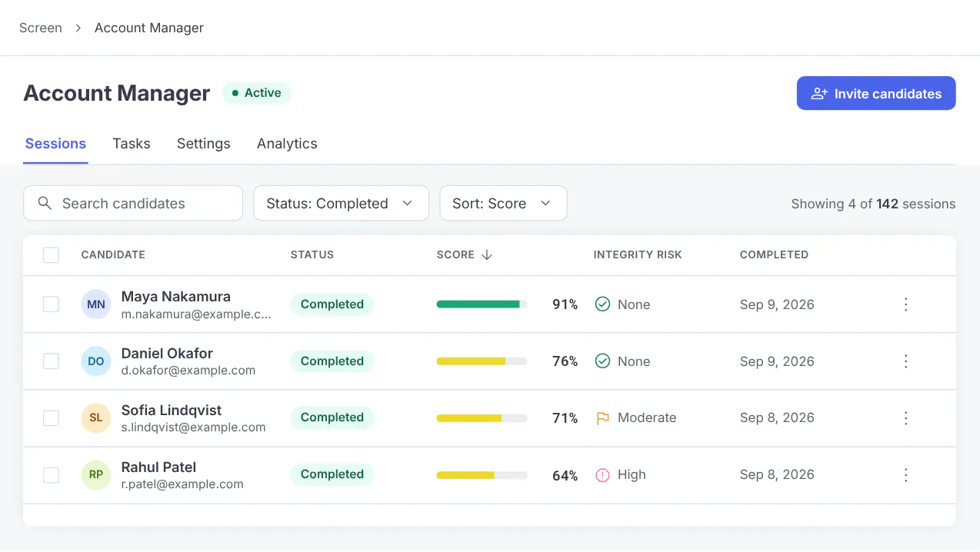Click the Completed date column header

[x=774, y=255]
